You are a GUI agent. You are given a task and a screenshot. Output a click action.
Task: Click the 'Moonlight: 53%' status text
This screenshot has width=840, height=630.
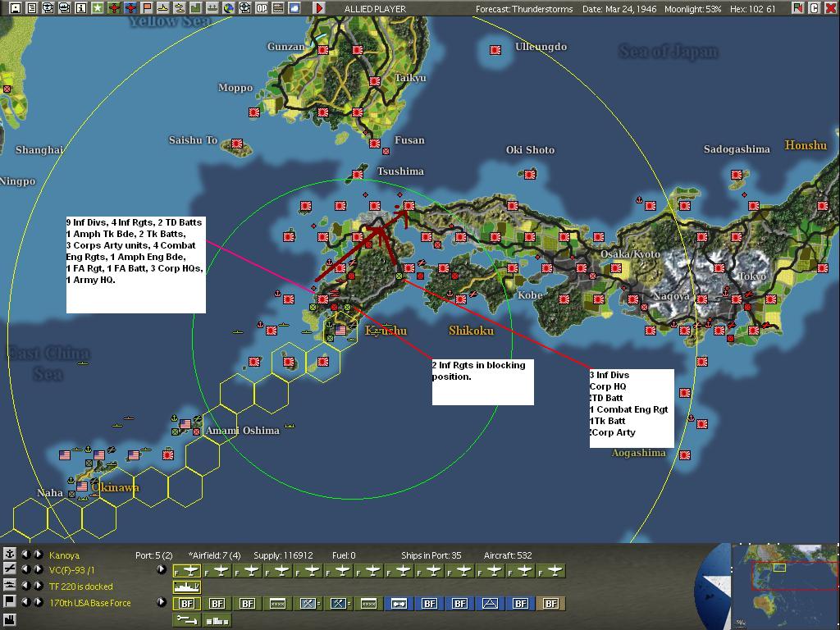point(692,9)
